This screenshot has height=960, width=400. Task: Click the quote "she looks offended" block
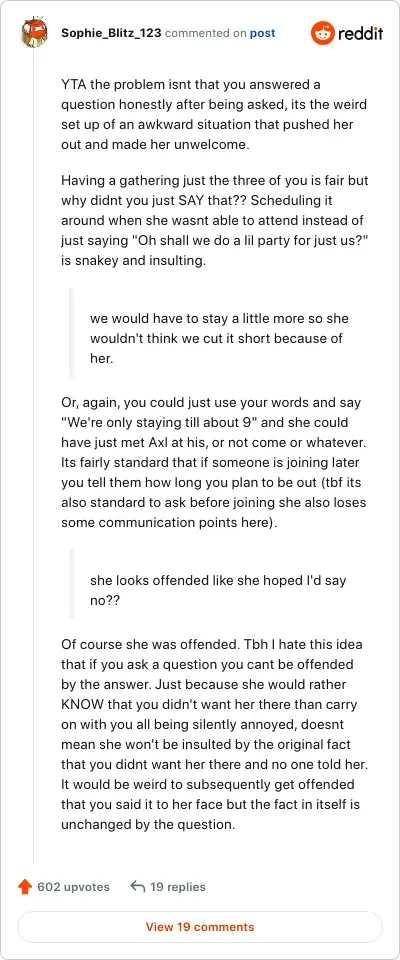coord(218,590)
